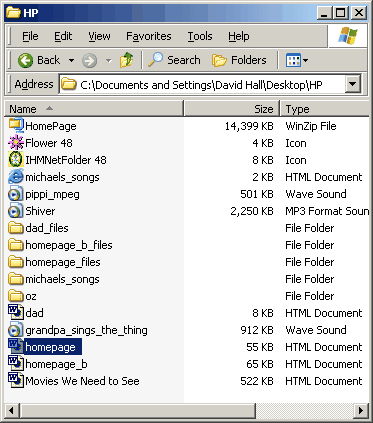
Task: Open the File menu
Action: point(30,36)
